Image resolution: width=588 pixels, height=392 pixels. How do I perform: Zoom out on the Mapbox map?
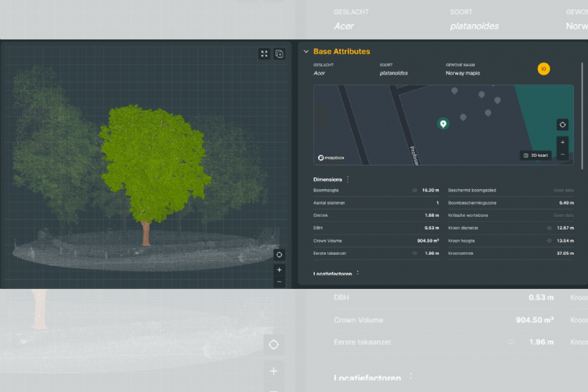coord(562,154)
